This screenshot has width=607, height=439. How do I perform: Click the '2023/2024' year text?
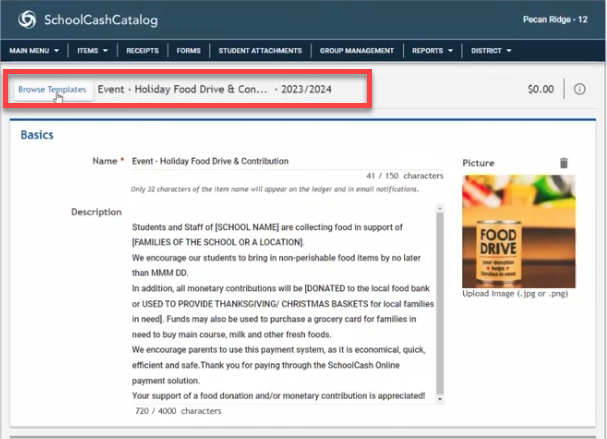[306, 89]
